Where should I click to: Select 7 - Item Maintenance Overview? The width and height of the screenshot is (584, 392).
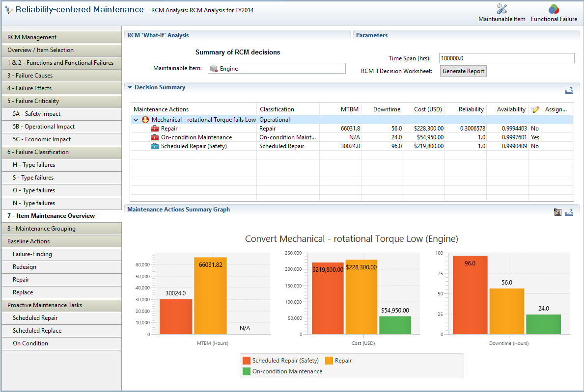click(62, 216)
